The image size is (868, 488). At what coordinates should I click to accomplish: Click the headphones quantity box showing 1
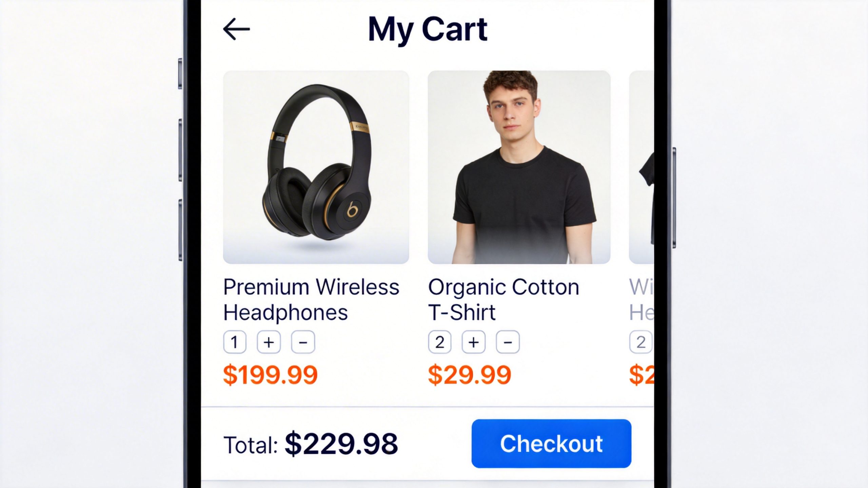[x=235, y=342]
